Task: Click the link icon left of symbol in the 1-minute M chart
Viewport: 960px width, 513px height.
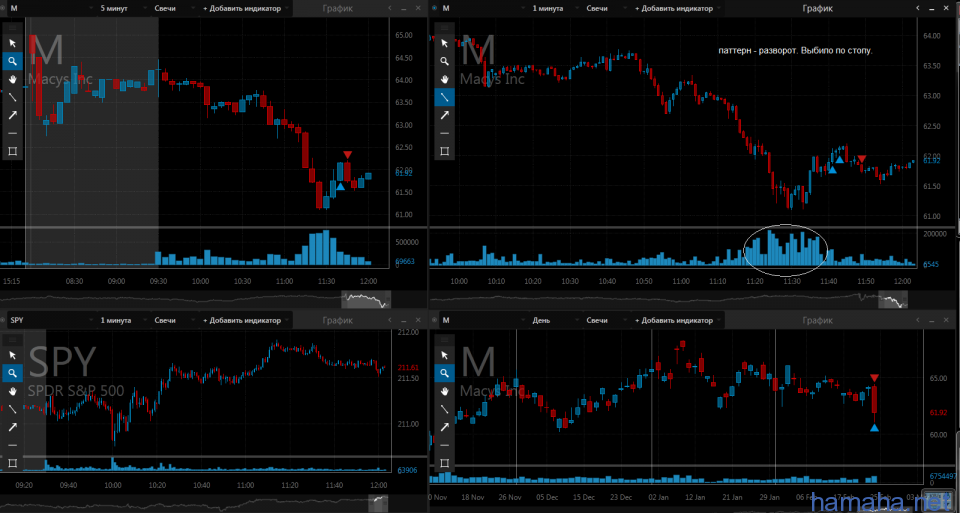Action: (x=435, y=8)
